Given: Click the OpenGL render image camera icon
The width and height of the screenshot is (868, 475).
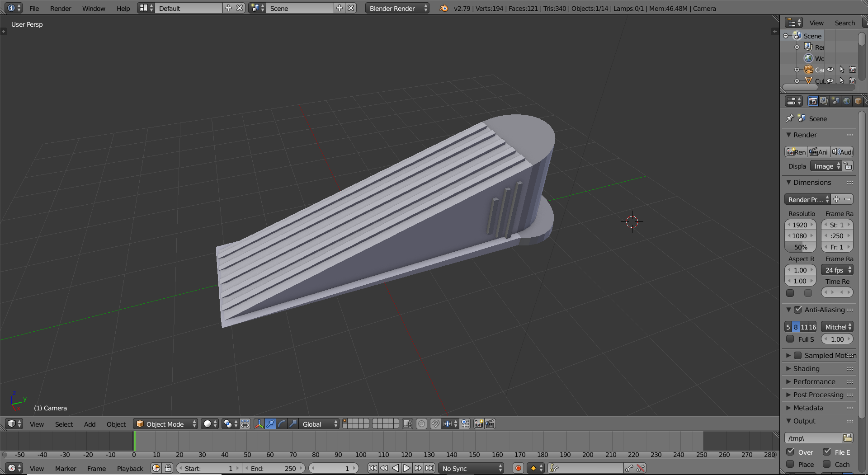Looking at the screenshot, I should pyautogui.click(x=478, y=424).
